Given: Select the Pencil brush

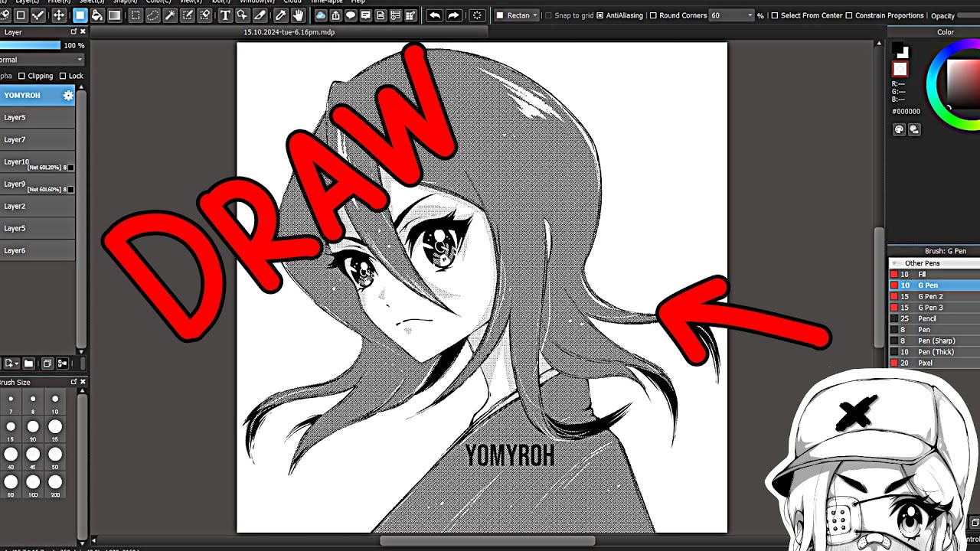Looking at the screenshot, I should (934, 318).
